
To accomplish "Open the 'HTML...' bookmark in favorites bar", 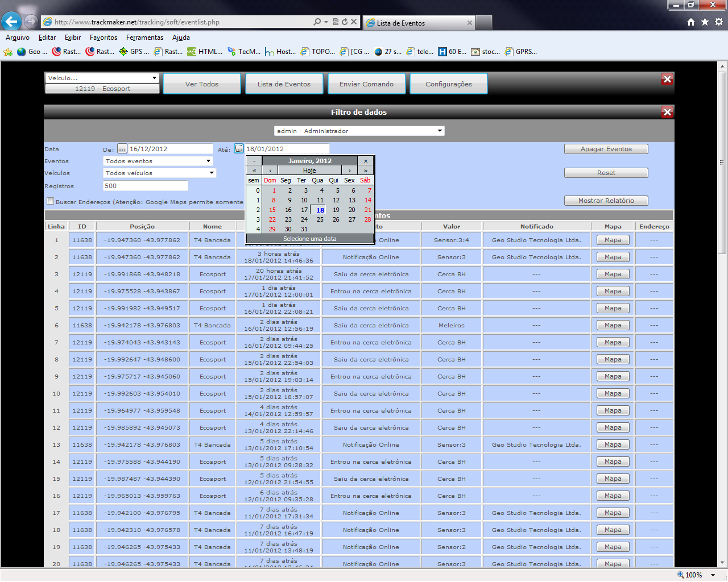I will 205,52.
